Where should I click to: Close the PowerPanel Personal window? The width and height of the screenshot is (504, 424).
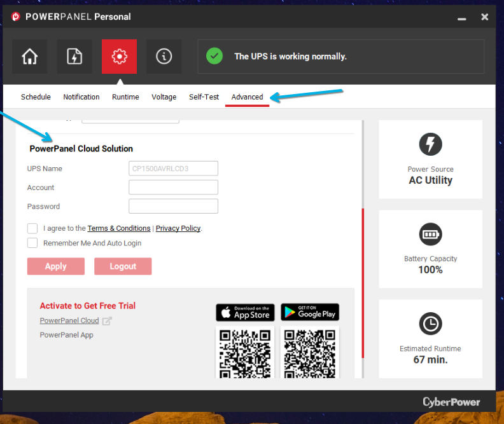tap(485, 17)
